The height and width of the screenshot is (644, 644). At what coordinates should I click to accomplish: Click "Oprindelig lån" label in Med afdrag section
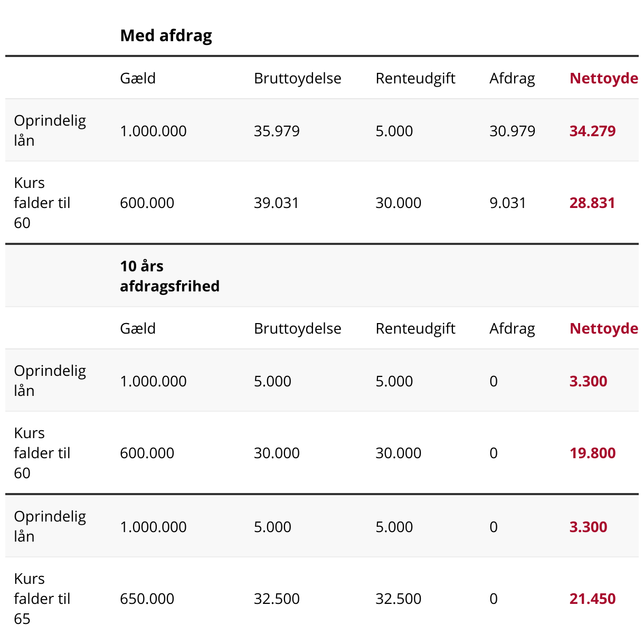point(50,130)
